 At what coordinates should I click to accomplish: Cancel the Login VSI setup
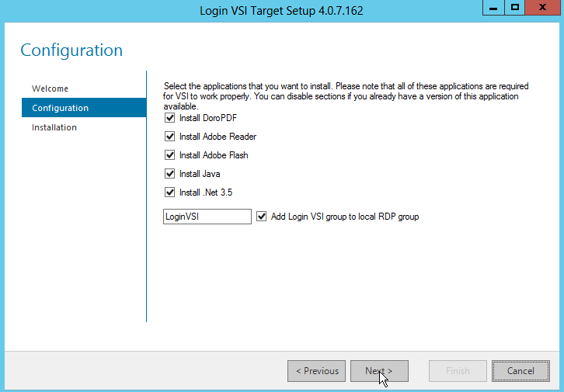click(520, 371)
